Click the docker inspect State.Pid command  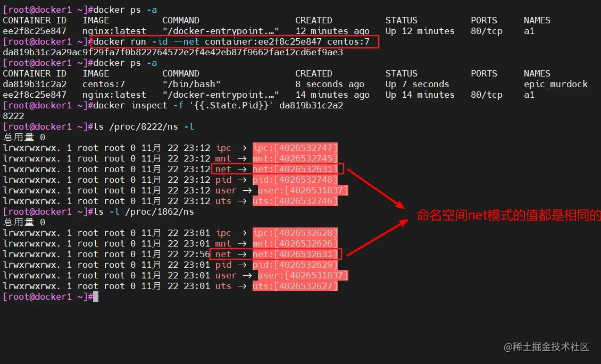click(218, 106)
